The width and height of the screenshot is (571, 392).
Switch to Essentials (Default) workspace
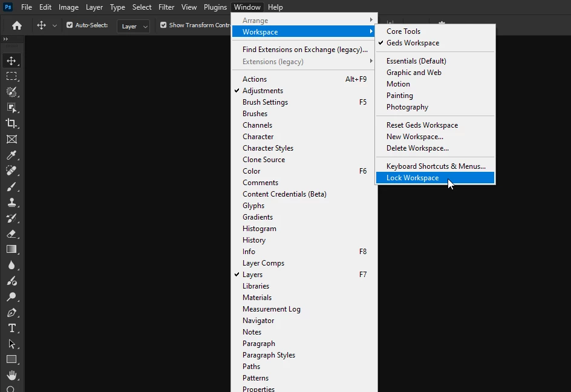tap(435, 61)
